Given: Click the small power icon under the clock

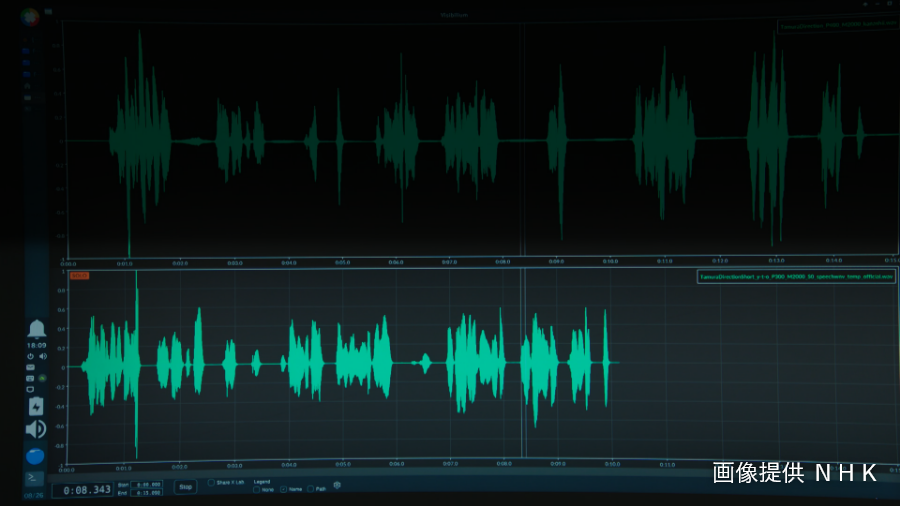Looking at the screenshot, I should pyautogui.click(x=30, y=356).
